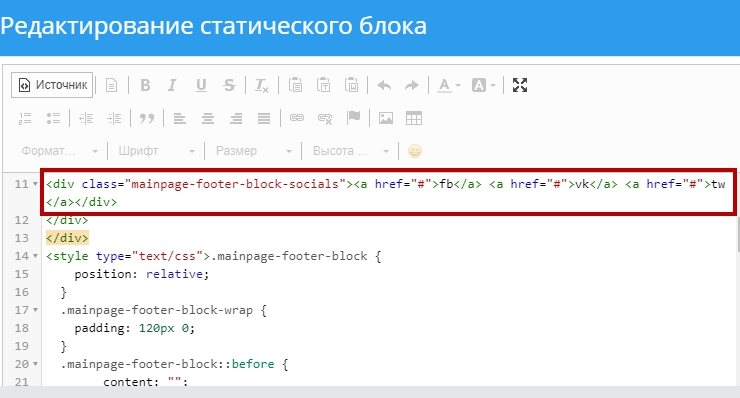Viewport: 740px width, 398px height.
Task: Click the Insert link icon
Action: [296, 118]
